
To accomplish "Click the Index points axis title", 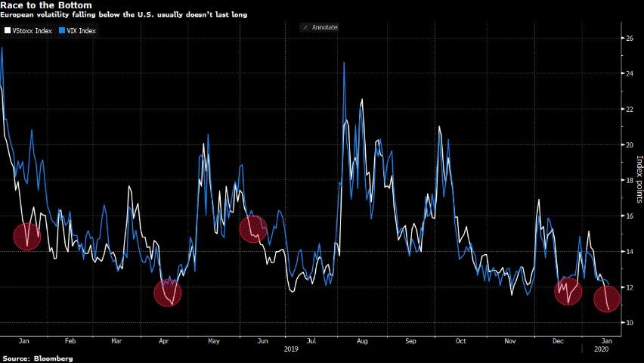I will tap(639, 180).
